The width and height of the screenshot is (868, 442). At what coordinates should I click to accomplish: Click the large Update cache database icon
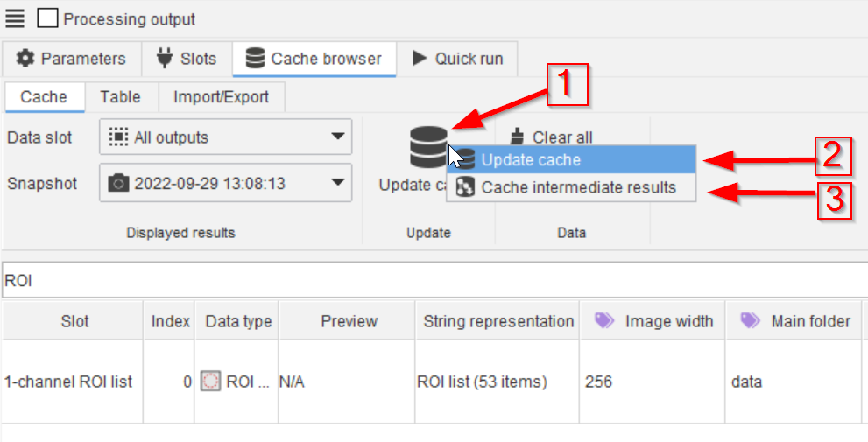(x=428, y=147)
